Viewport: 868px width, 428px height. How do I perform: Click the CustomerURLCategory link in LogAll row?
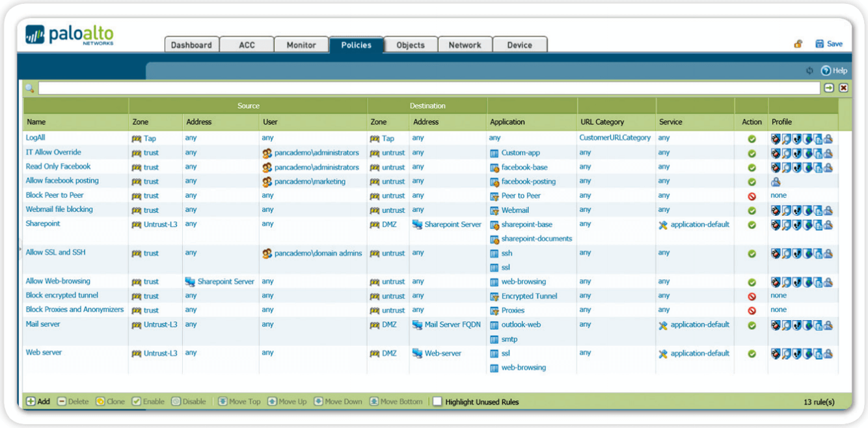[x=615, y=138]
